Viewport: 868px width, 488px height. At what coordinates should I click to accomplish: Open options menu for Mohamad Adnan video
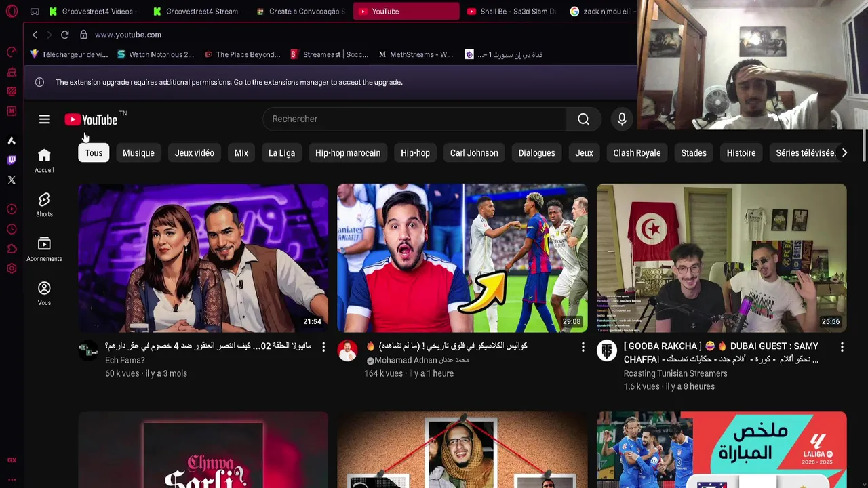(x=583, y=347)
